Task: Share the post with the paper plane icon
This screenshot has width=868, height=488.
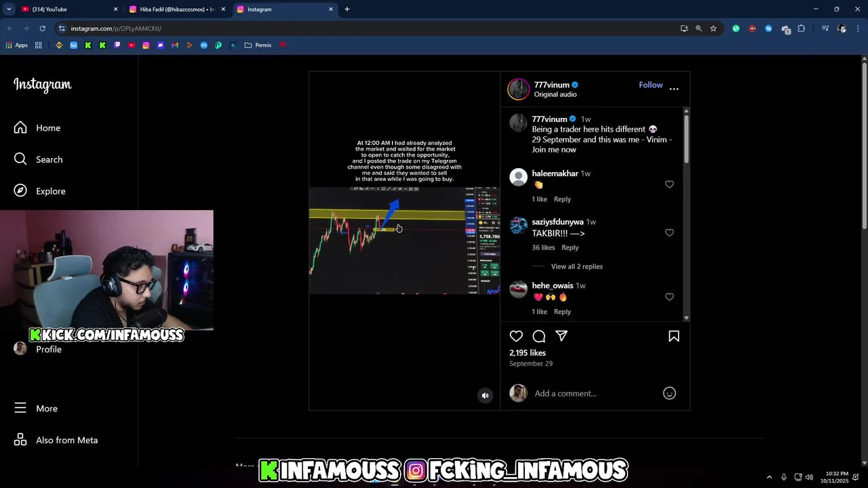Action: [561, 336]
